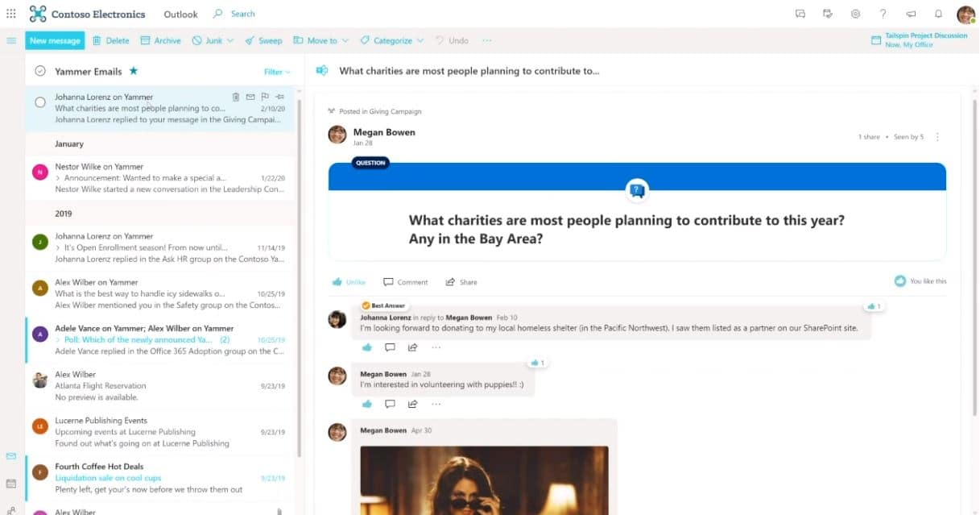Open the Categorize dropdown
The width and height of the screenshot is (980, 515).
(x=391, y=40)
